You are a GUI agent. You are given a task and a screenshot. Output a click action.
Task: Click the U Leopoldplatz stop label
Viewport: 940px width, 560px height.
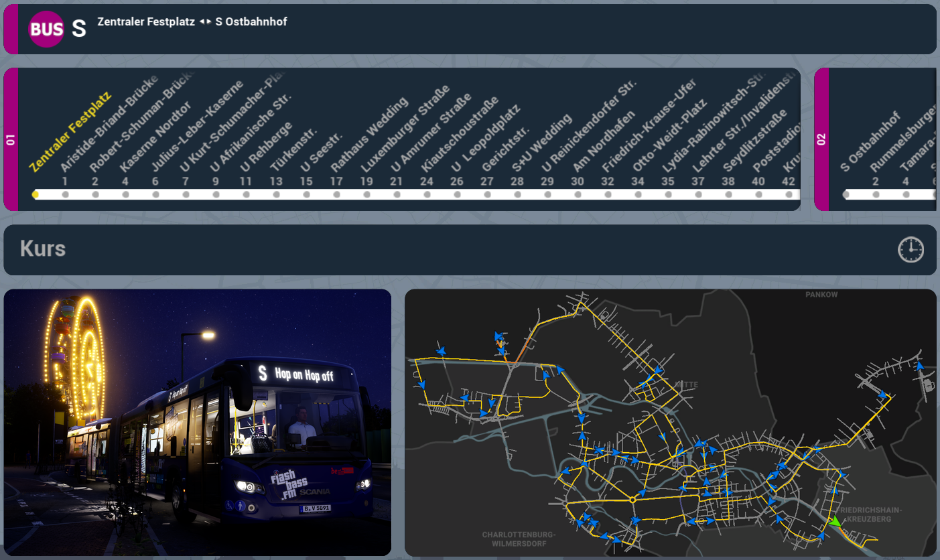[x=484, y=139]
